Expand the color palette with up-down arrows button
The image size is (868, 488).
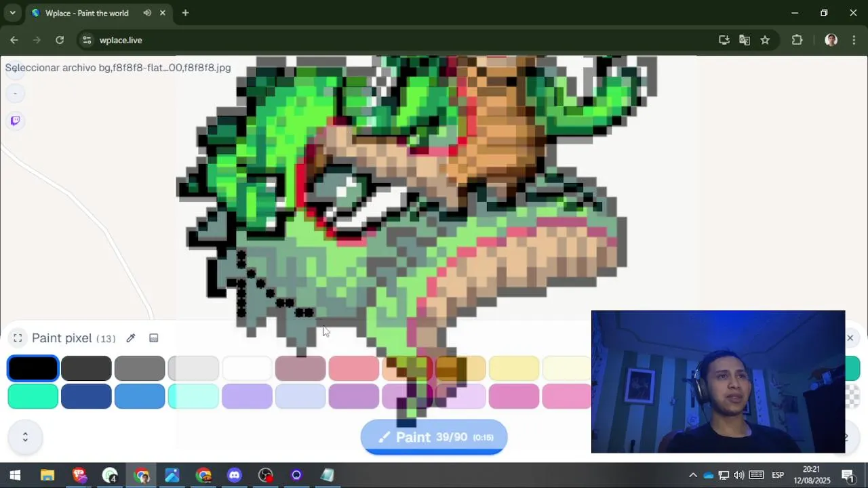pos(25,437)
